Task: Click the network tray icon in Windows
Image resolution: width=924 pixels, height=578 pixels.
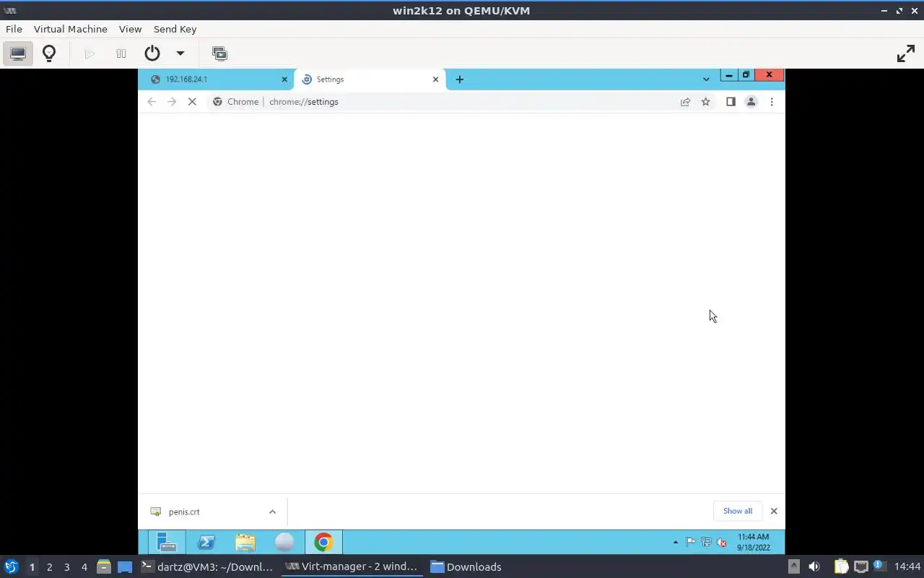Action: click(x=706, y=542)
